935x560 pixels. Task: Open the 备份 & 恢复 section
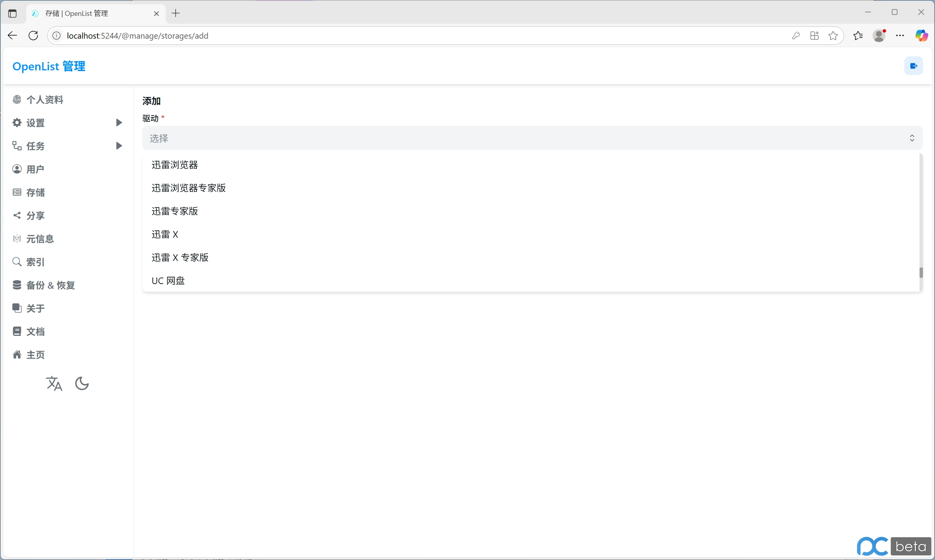[x=50, y=285]
